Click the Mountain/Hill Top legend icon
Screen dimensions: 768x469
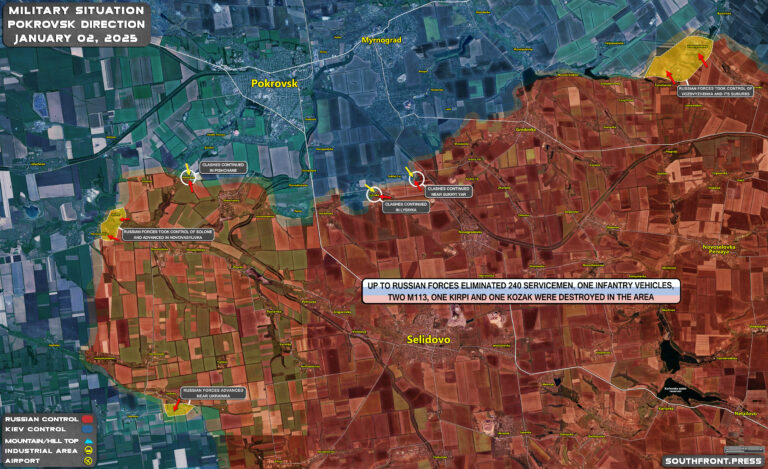point(89,441)
